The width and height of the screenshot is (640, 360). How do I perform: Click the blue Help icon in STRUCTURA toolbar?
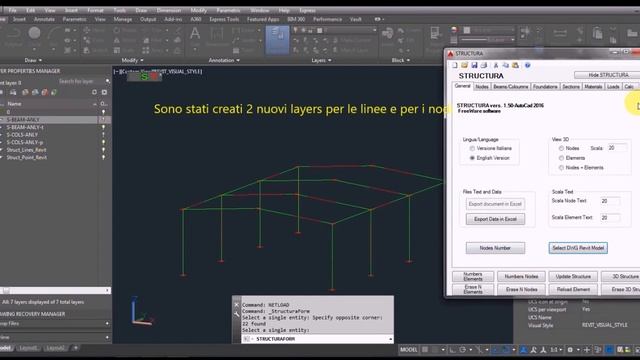(x=527, y=65)
